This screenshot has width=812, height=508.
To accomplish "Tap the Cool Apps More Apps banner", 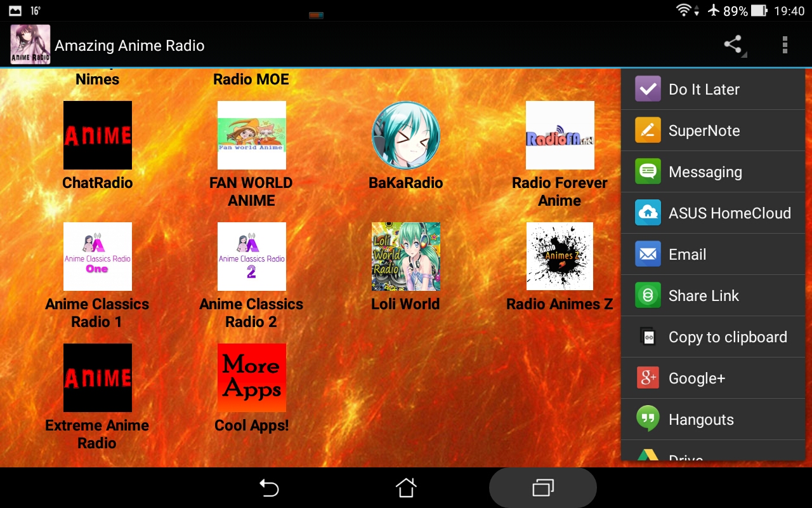I will pos(251,377).
